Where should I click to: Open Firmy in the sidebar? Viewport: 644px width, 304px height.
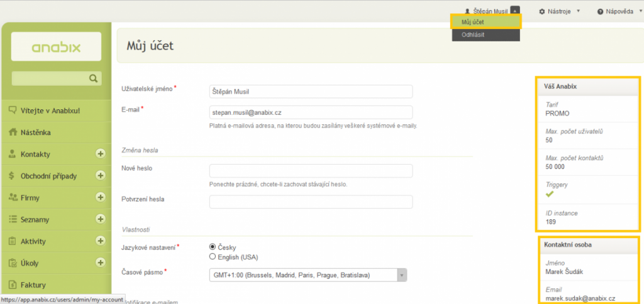pos(56,198)
